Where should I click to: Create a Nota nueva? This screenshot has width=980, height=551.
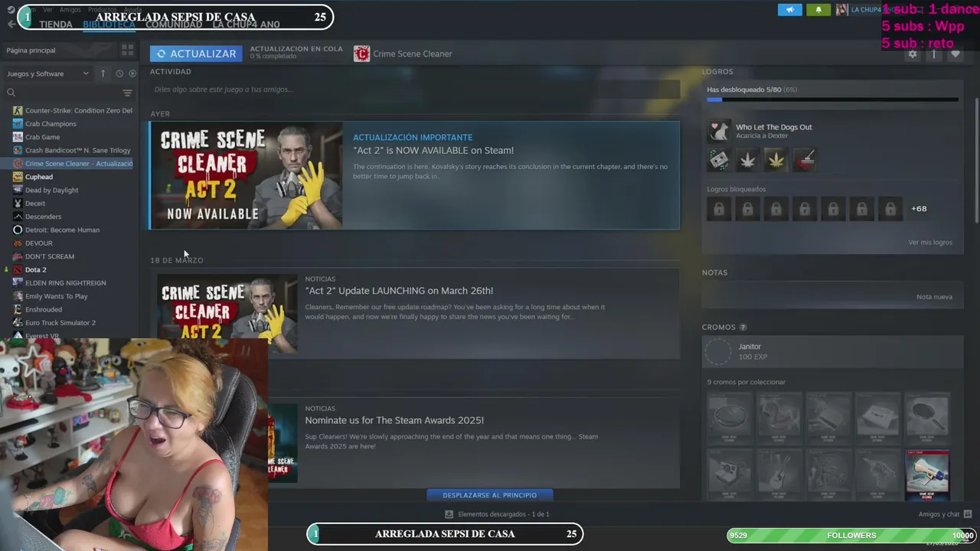pos(934,297)
